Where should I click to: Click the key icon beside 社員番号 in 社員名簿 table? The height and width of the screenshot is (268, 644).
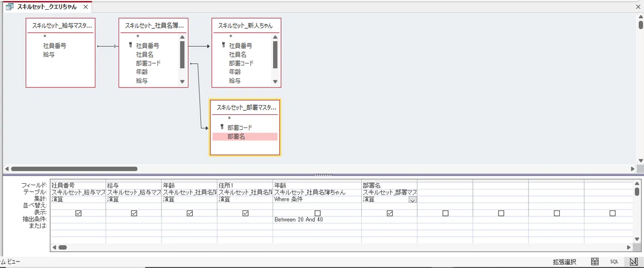tap(130, 46)
